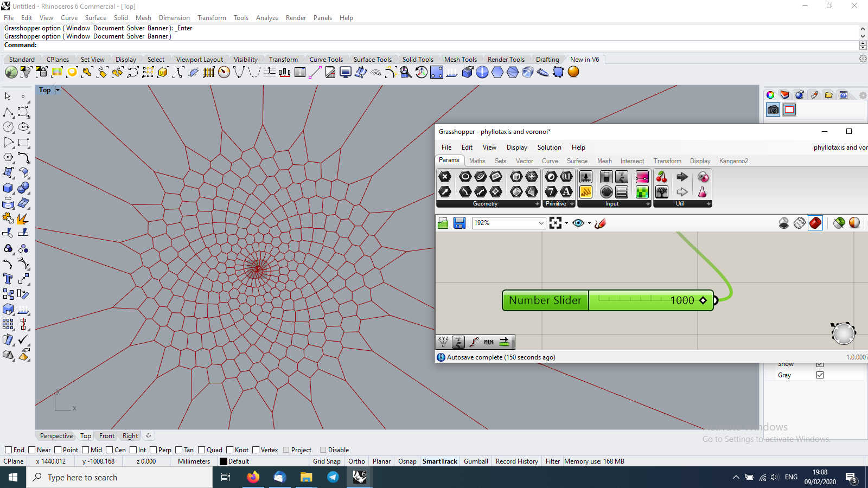This screenshot has height=488, width=868.
Task: Select the Box solid tool in sidebar
Action: [8, 188]
